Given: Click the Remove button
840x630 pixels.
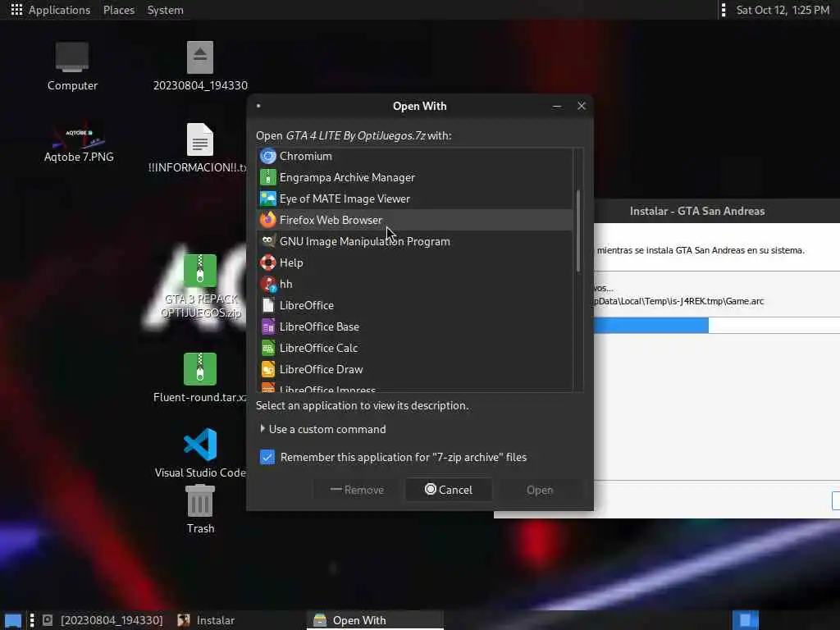Looking at the screenshot, I should [358, 490].
